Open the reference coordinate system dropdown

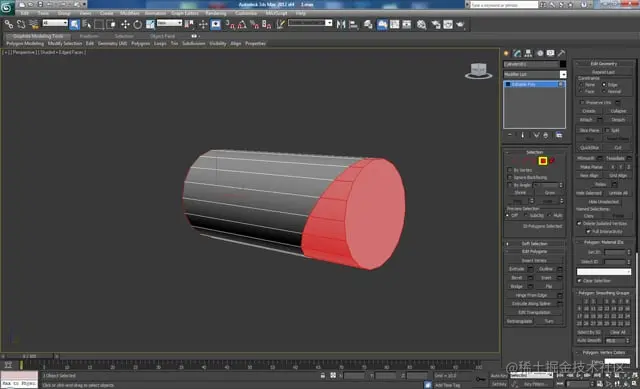(x=169, y=23)
